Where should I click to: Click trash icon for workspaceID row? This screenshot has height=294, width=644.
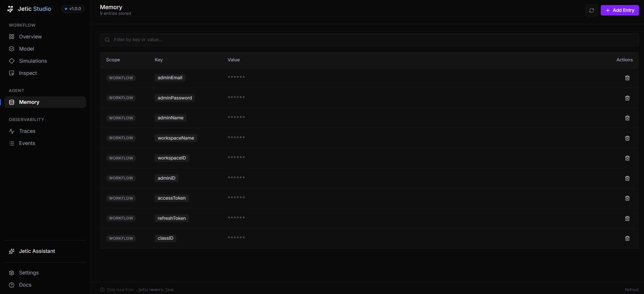(x=627, y=158)
